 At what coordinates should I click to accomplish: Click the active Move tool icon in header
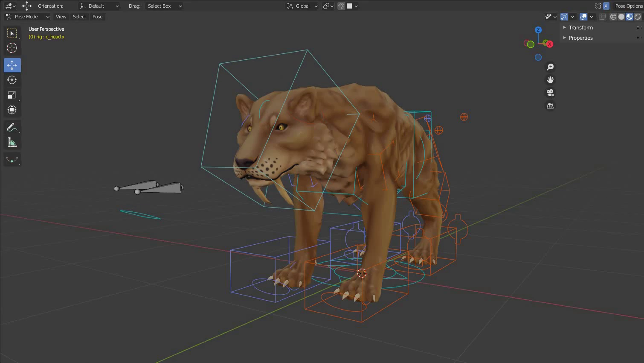click(x=27, y=6)
